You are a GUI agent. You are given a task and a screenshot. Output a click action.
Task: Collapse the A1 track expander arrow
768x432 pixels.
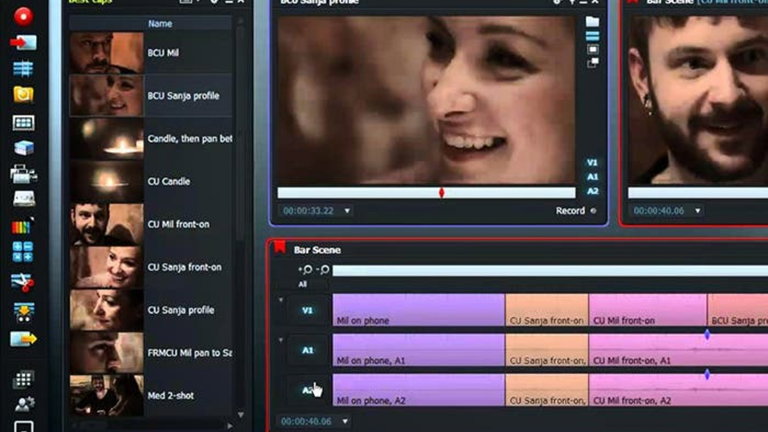(x=281, y=340)
